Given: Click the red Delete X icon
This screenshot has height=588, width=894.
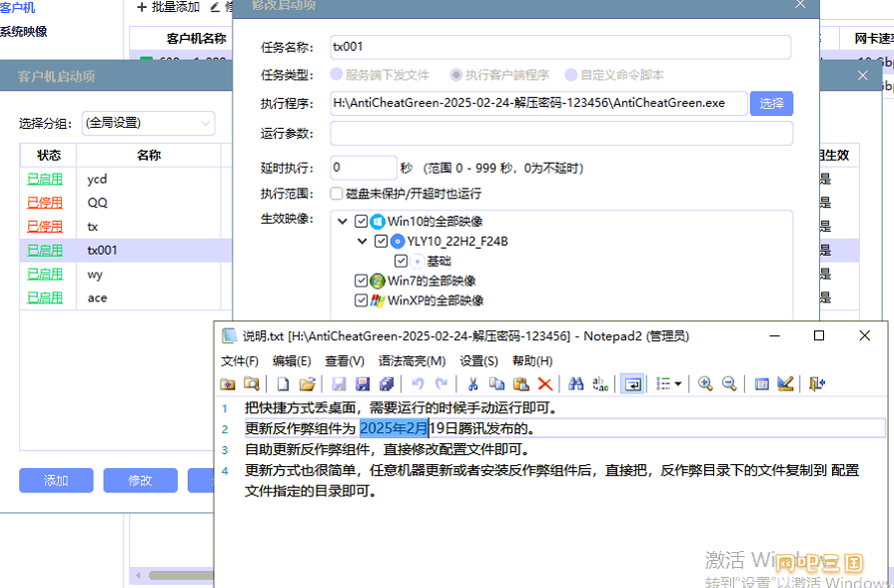Looking at the screenshot, I should click(544, 383).
